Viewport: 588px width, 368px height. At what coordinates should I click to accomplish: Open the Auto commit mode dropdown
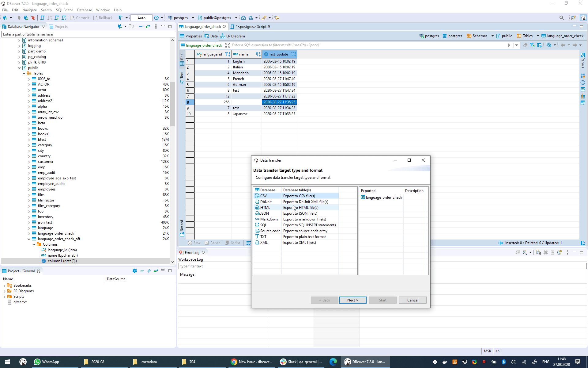pyautogui.click(x=141, y=18)
